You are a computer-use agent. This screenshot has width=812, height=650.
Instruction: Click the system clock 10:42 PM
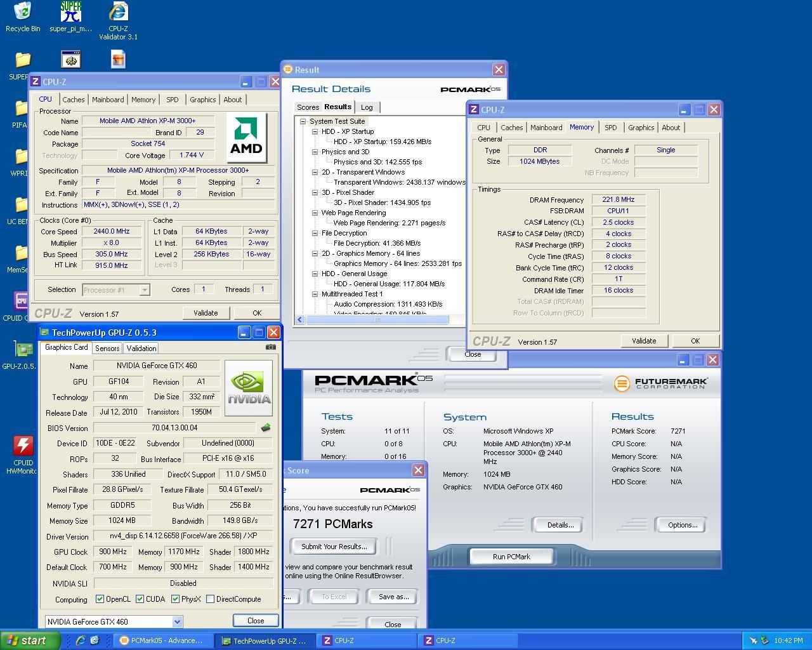[x=789, y=640]
